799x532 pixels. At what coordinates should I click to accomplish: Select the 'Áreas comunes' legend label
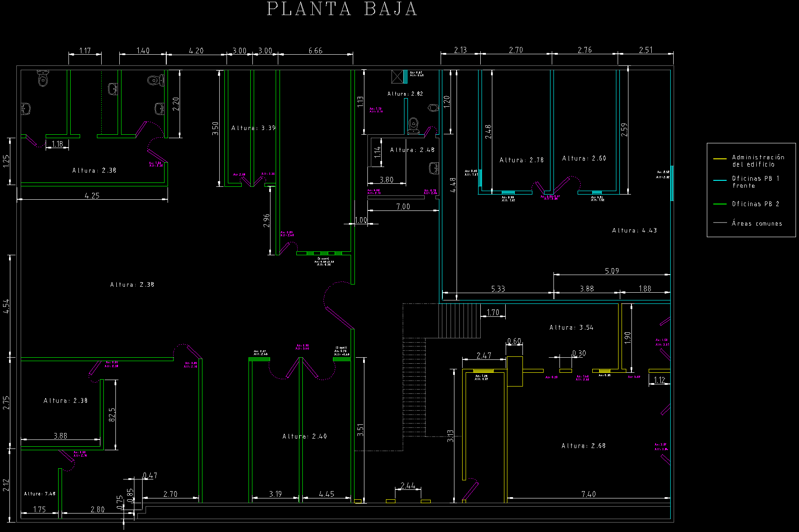[x=757, y=223]
